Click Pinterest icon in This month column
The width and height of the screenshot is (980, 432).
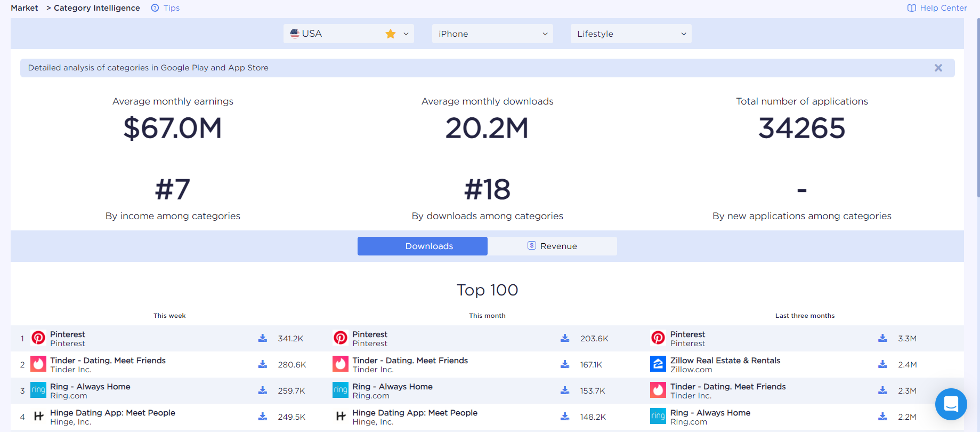click(341, 338)
